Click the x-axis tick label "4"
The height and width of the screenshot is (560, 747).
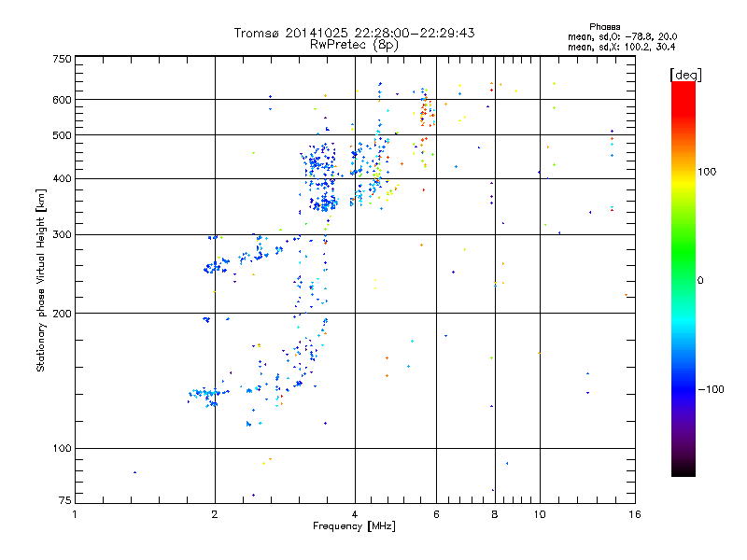click(x=355, y=514)
